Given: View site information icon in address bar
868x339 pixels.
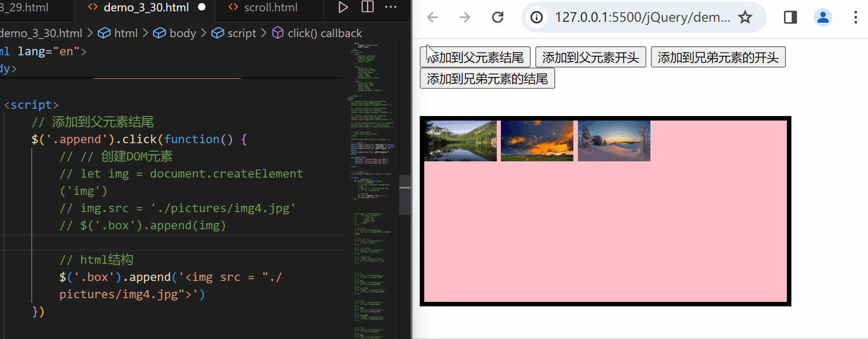Looking at the screenshot, I should (537, 17).
